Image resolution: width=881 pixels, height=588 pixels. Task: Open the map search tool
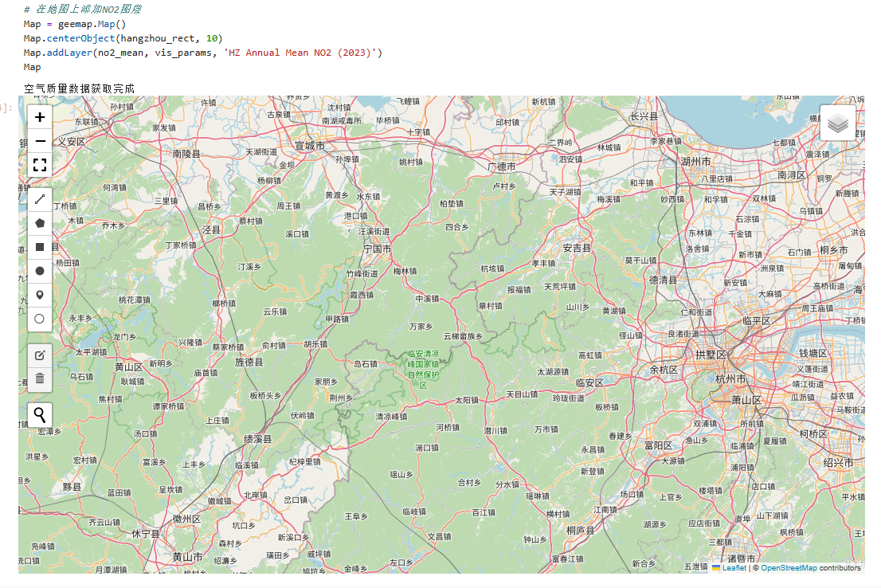click(39, 414)
